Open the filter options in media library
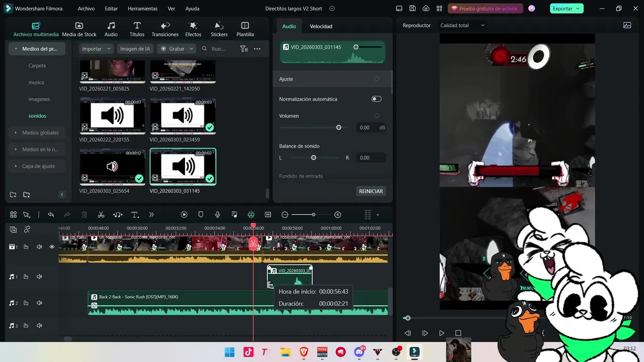 tap(244, 49)
